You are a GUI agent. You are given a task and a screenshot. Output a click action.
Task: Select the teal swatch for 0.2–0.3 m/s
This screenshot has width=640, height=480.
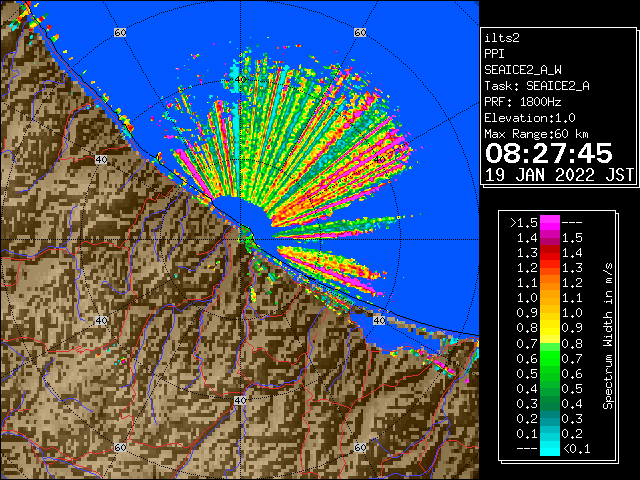pos(550,418)
